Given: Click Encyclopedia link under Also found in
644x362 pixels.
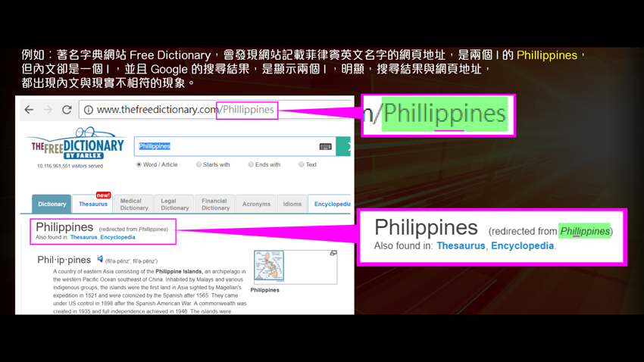Looking at the screenshot, I should coord(118,237).
